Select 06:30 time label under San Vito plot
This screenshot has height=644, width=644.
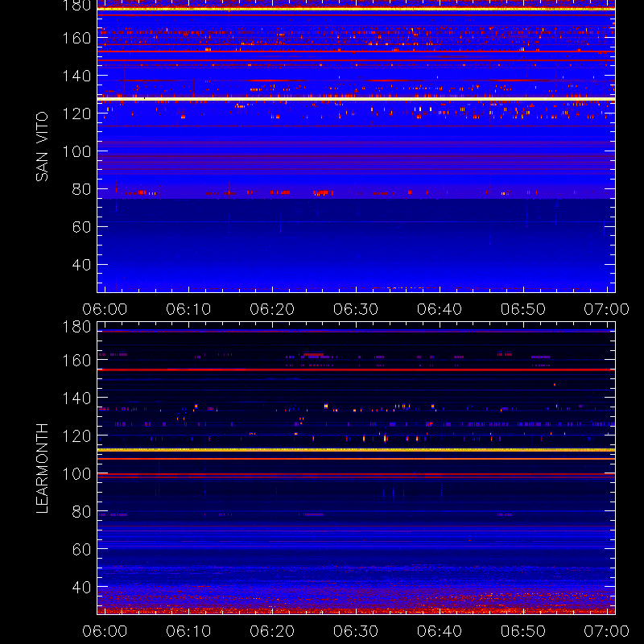coord(356,309)
